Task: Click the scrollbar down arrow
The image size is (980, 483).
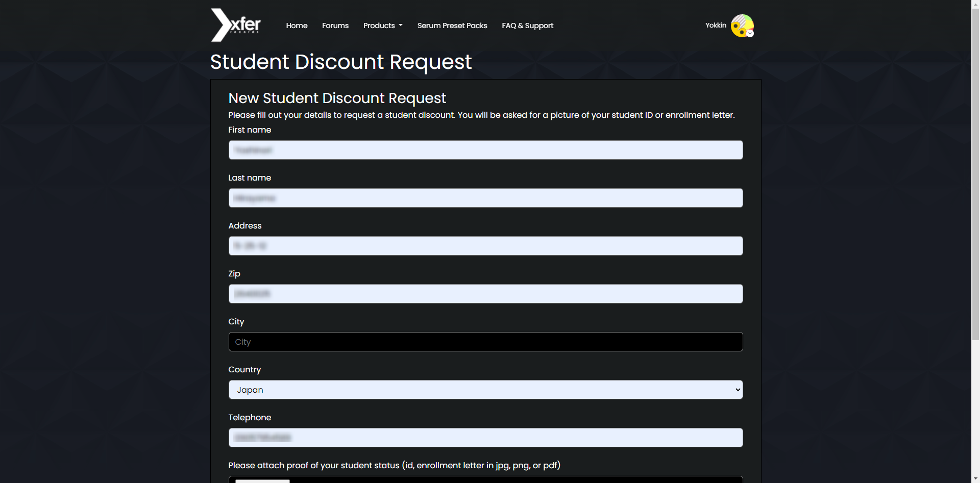Action: click(975, 479)
